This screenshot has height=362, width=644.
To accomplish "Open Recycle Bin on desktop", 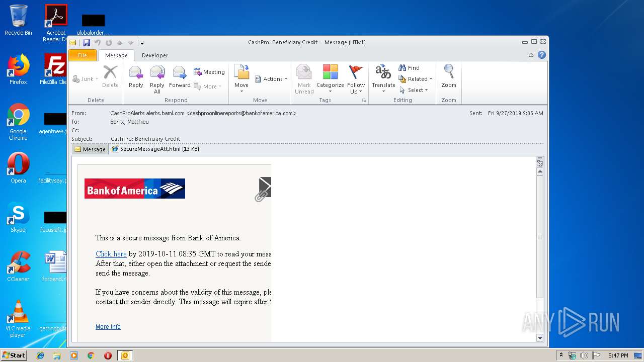I will [18, 20].
